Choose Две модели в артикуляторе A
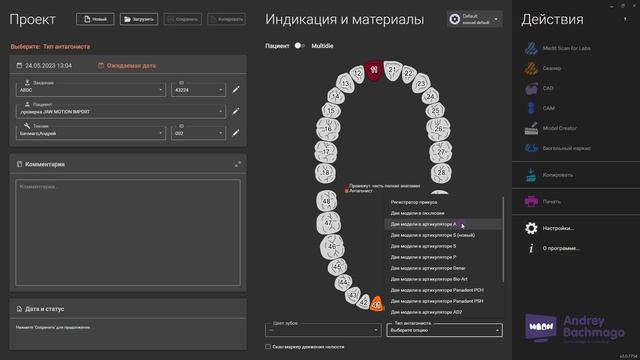 [x=443, y=224]
